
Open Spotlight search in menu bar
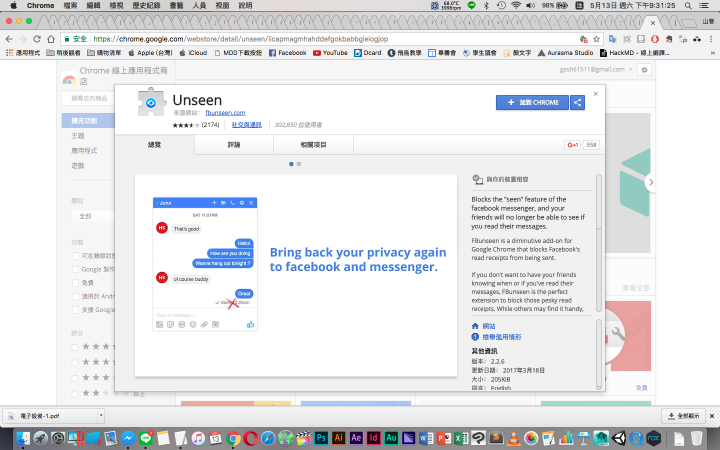pyautogui.click(x=688, y=6)
